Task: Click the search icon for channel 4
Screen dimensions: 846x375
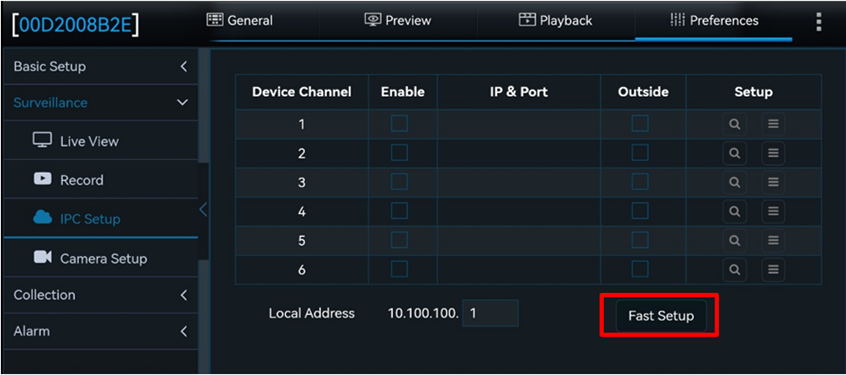Action: (734, 211)
